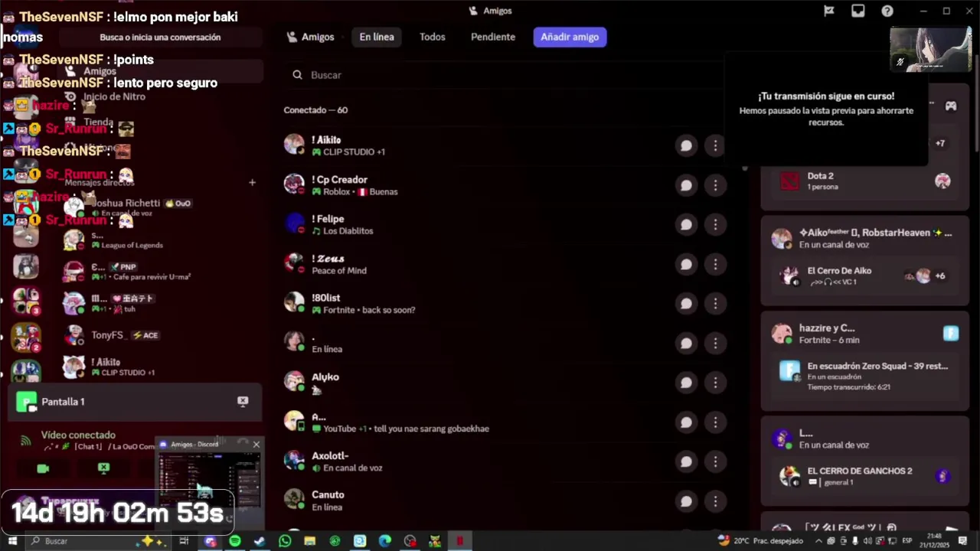Open the +7 participants badge

click(x=940, y=143)
